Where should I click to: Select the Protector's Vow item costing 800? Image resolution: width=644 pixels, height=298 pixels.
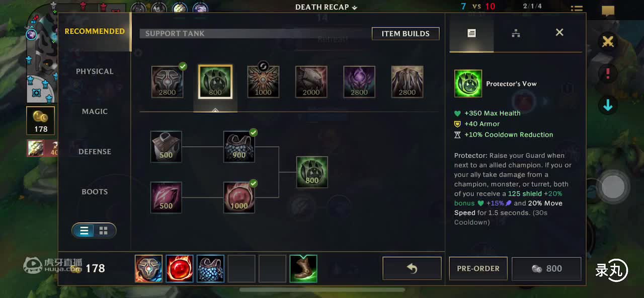click(215, 82)
